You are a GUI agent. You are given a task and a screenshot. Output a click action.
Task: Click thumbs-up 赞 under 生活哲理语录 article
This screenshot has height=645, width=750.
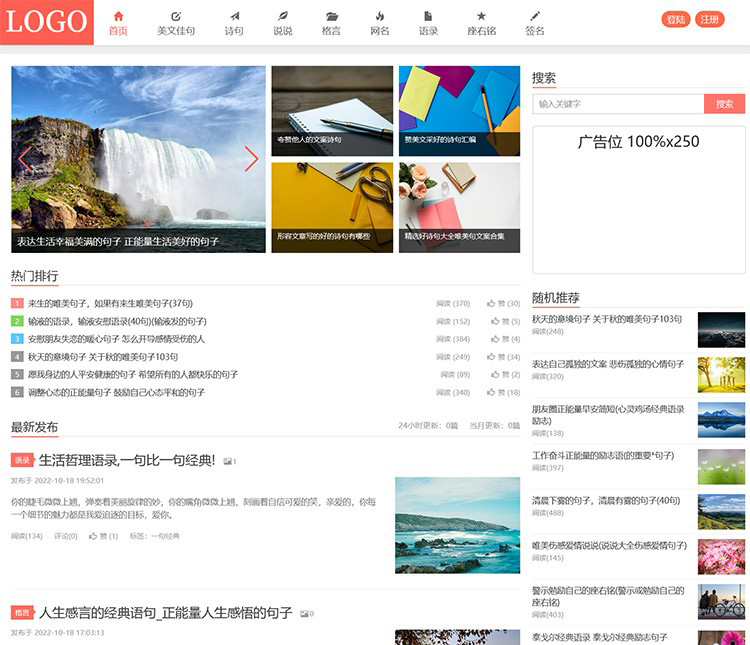91,536
